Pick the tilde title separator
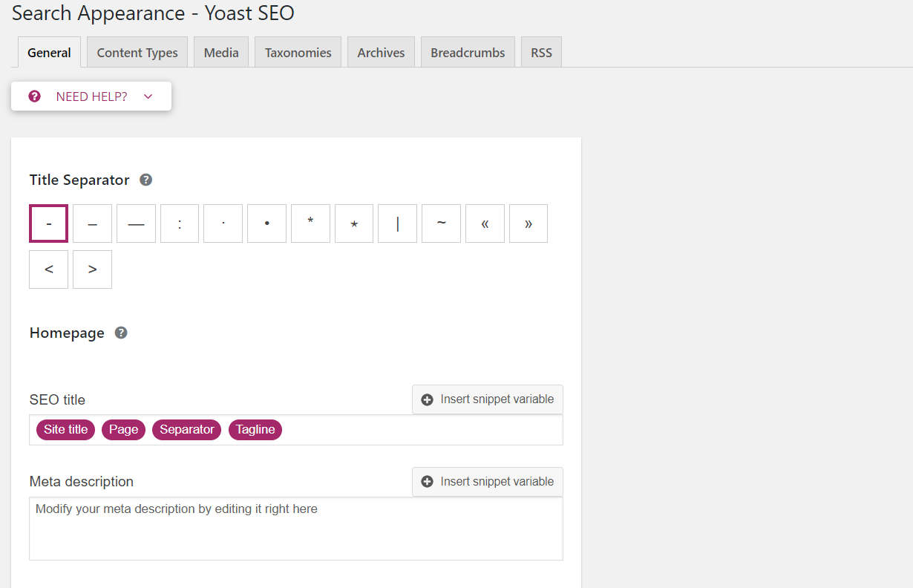913x588 pixels. pos(441,223)
